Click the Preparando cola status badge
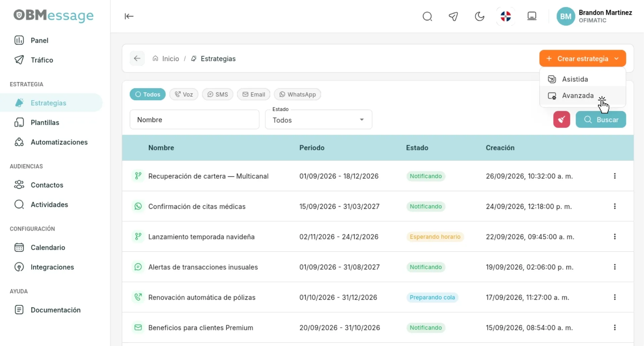 click(432, 297)
